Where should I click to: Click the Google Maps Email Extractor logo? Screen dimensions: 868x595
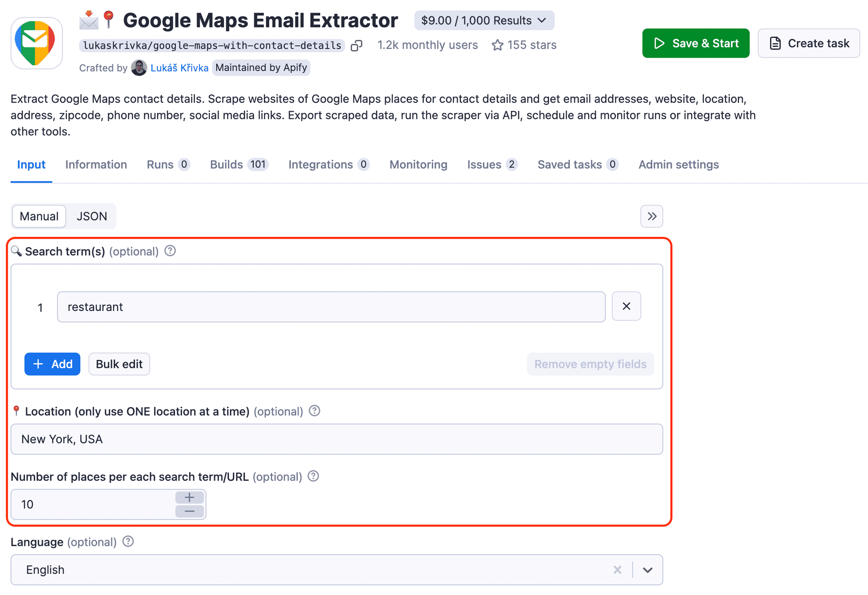[36, 43]
